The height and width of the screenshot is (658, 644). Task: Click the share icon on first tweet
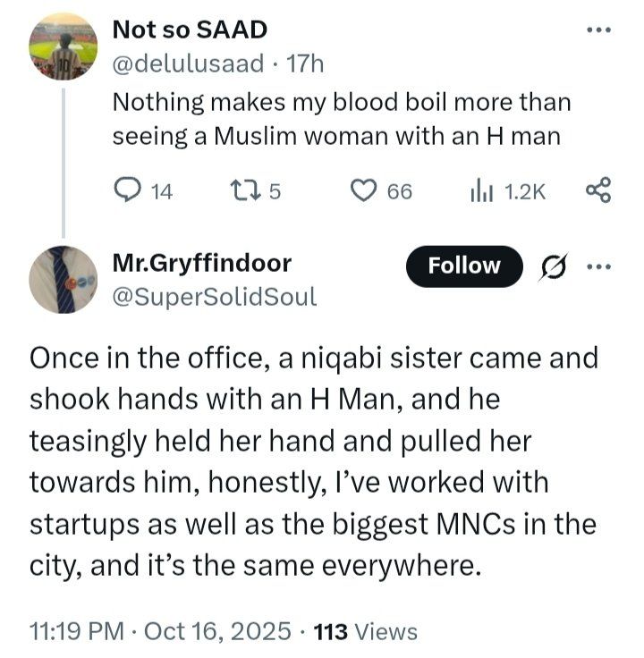[597, 190]
